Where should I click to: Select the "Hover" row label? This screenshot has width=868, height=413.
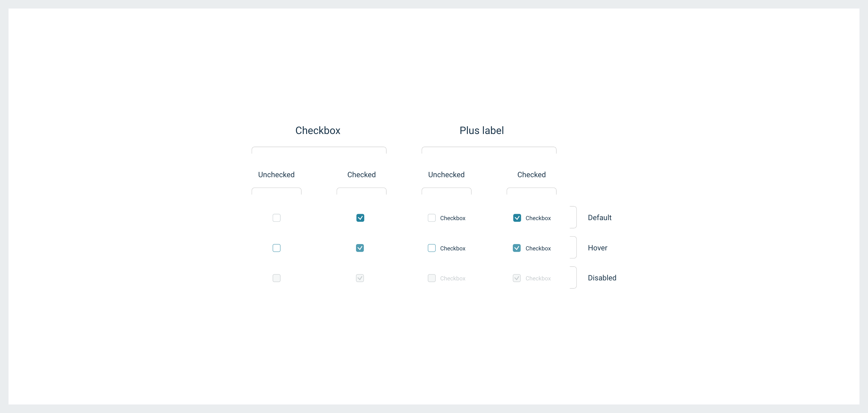click(598, 248)
